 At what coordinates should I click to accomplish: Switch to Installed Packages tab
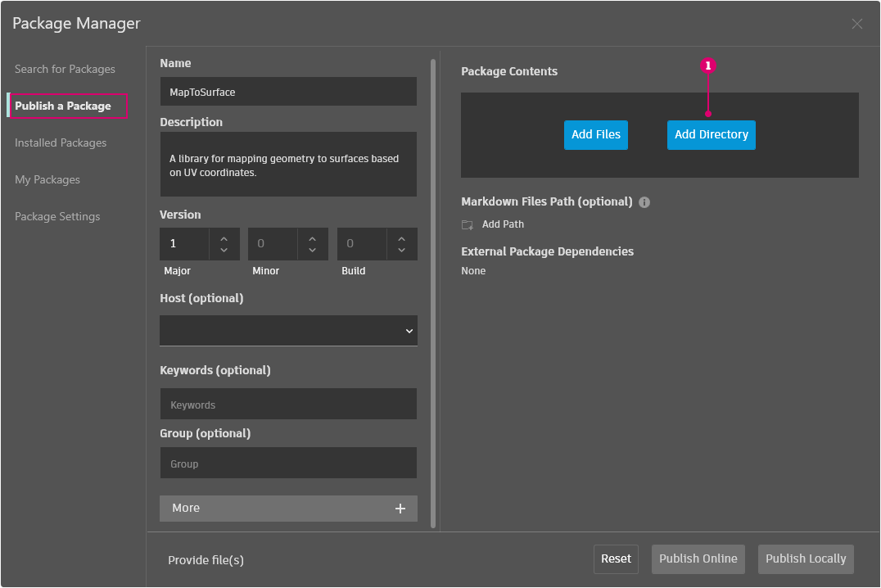click(x=61, y=143)
